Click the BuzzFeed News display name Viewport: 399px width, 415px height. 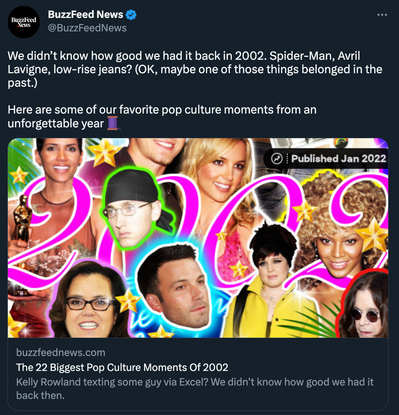[85, 15]
